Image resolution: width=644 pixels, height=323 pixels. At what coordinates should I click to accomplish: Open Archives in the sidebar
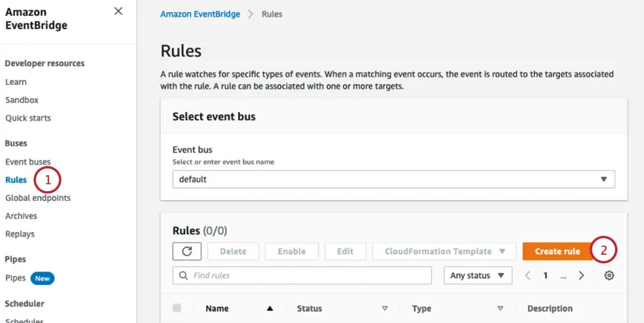pos(21,216)
